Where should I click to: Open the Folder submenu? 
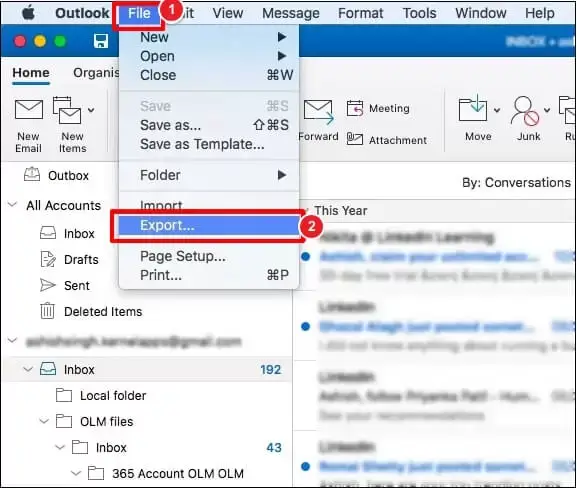tap(209, 175)
